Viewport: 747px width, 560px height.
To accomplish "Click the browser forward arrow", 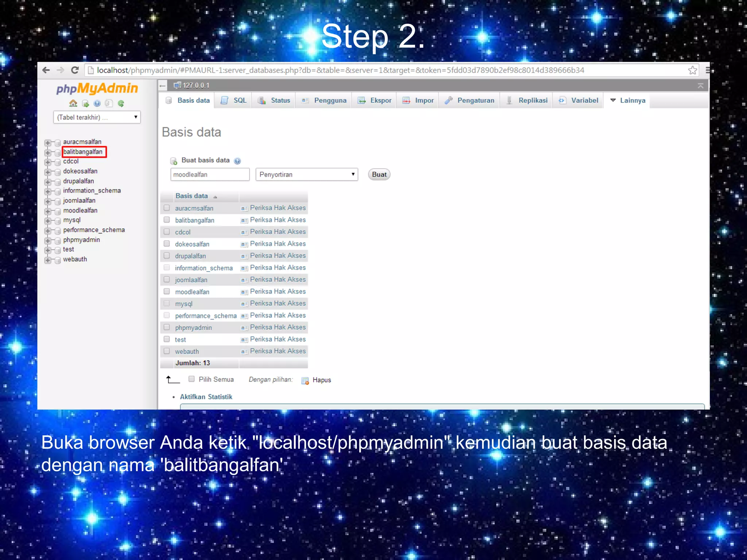I will [60, 70].
